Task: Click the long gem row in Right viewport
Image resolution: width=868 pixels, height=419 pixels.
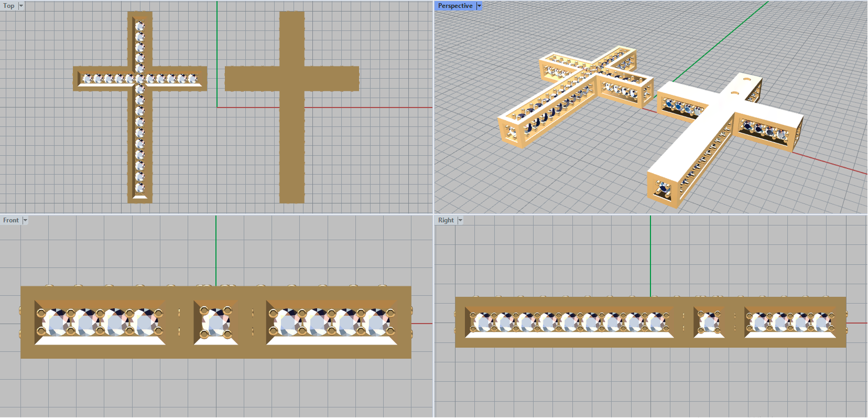Action: 569,322
